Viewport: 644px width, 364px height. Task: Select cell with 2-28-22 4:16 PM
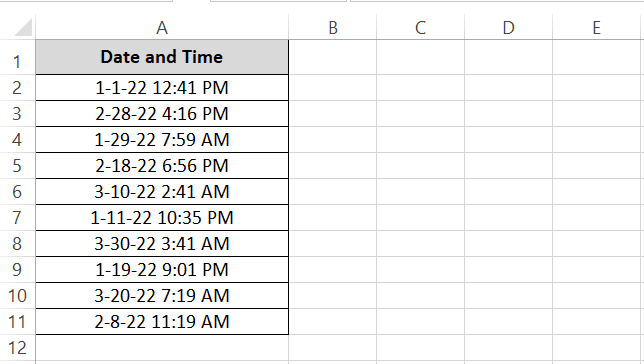click(162, 113)
